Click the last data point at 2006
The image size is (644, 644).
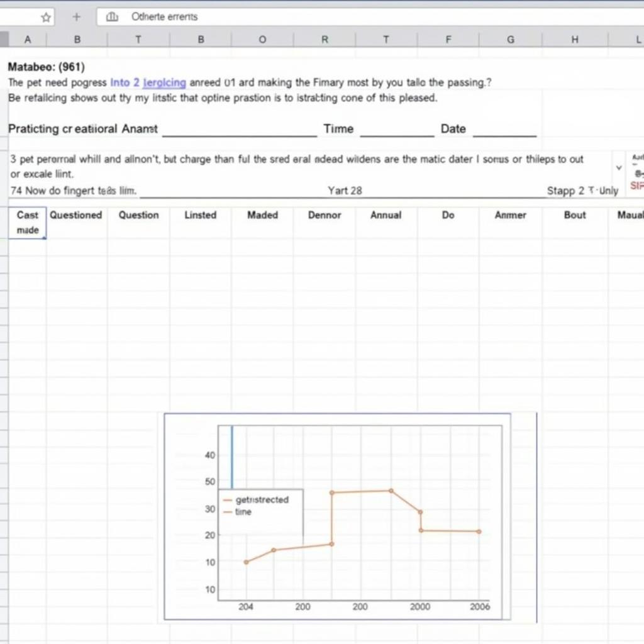point(479,531)
